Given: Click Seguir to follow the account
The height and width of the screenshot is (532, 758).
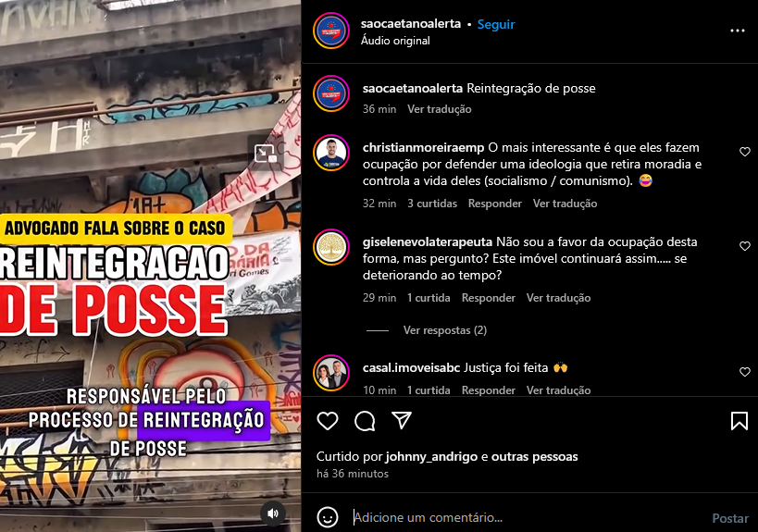Looking at the screenshot, I should pyautogui.click(x=496, y=24).
